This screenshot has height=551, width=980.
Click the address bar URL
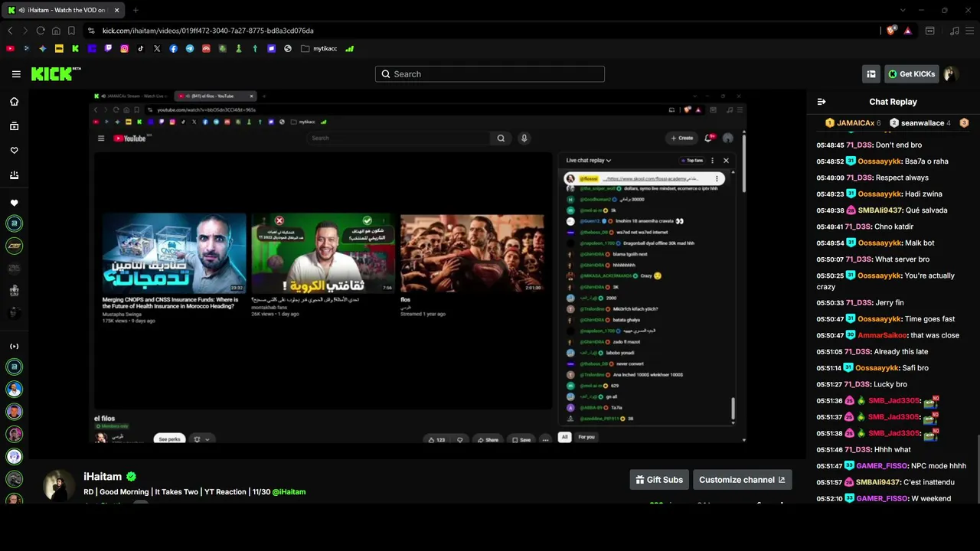(208, 31)
